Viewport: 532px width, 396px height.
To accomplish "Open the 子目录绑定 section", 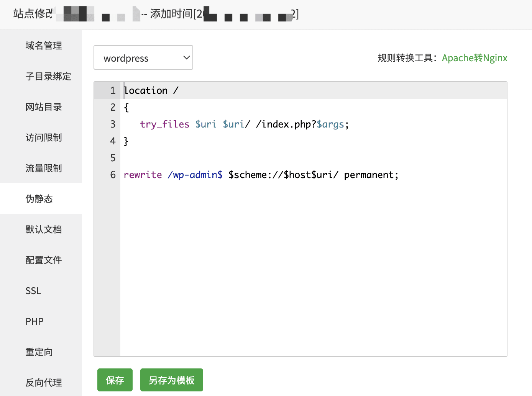I will point(48,76).
